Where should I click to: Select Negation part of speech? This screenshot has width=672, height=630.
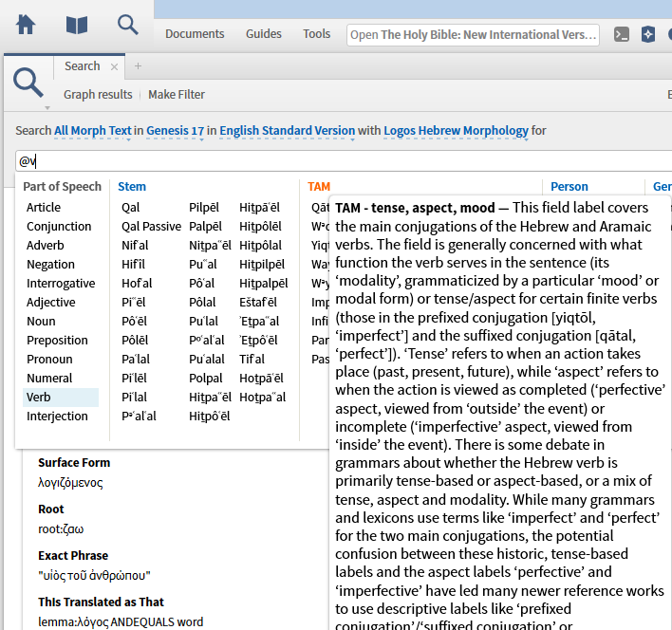pos(50,265)
